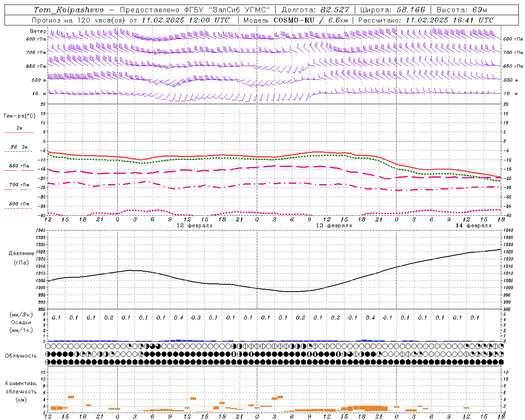Select the (мм/1ч.) precipitation unit label

tap(21, 330)
